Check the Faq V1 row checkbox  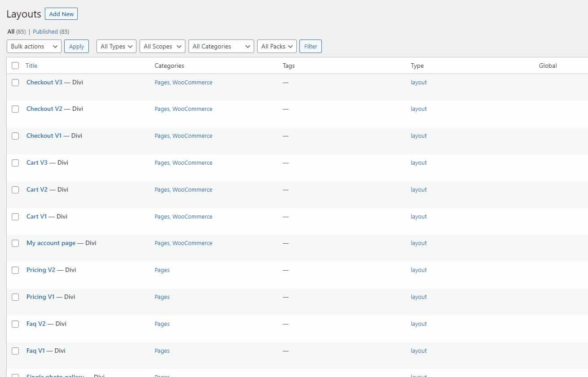(15, 351)
